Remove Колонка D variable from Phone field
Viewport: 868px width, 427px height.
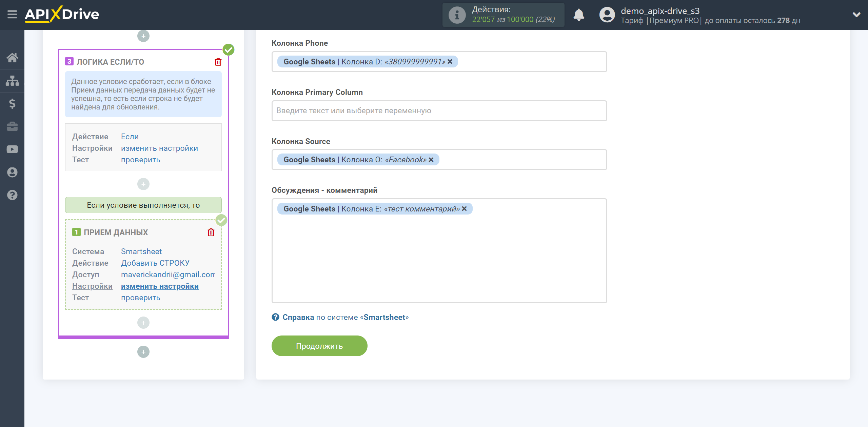[x=450, y=62]
